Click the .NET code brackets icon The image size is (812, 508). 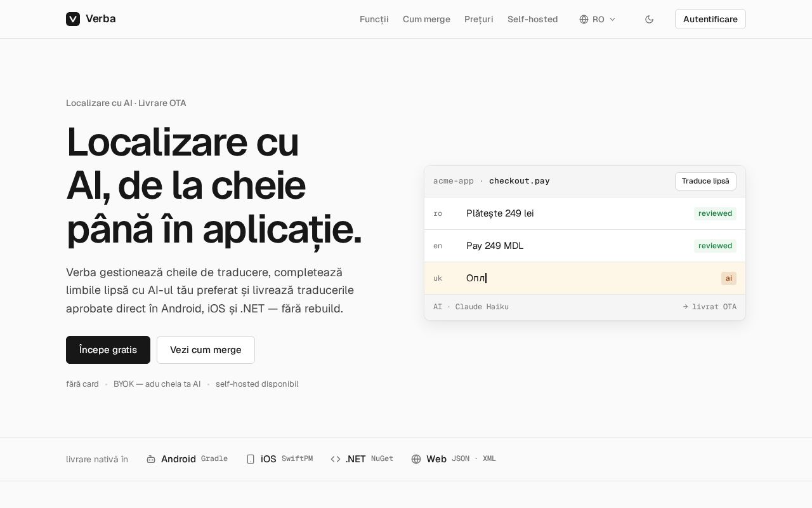[336, 459]
